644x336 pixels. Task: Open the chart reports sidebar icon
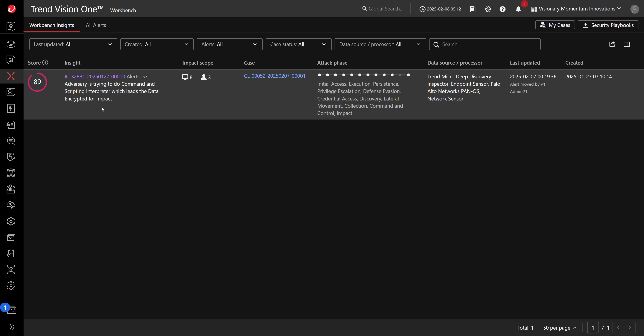[11, 60]
